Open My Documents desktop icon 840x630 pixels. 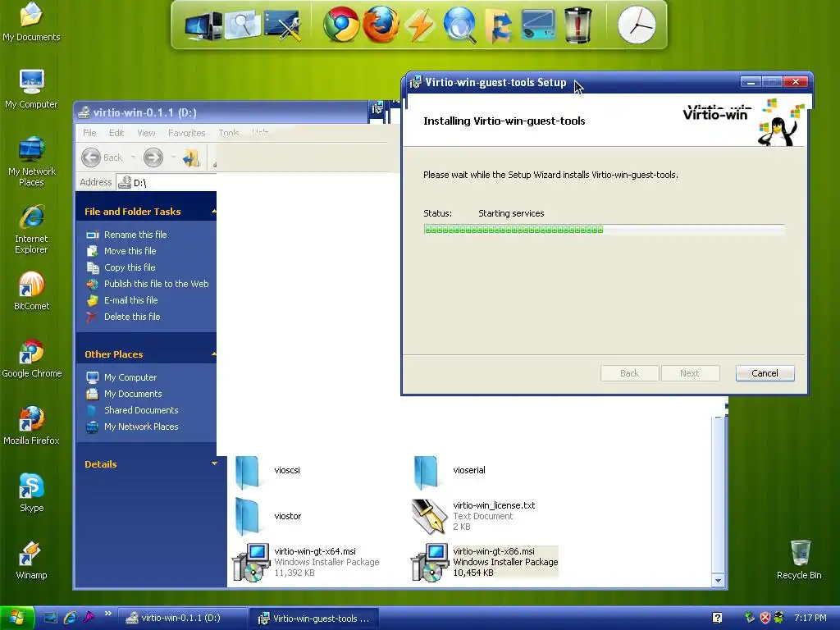[x=31, y=21]
